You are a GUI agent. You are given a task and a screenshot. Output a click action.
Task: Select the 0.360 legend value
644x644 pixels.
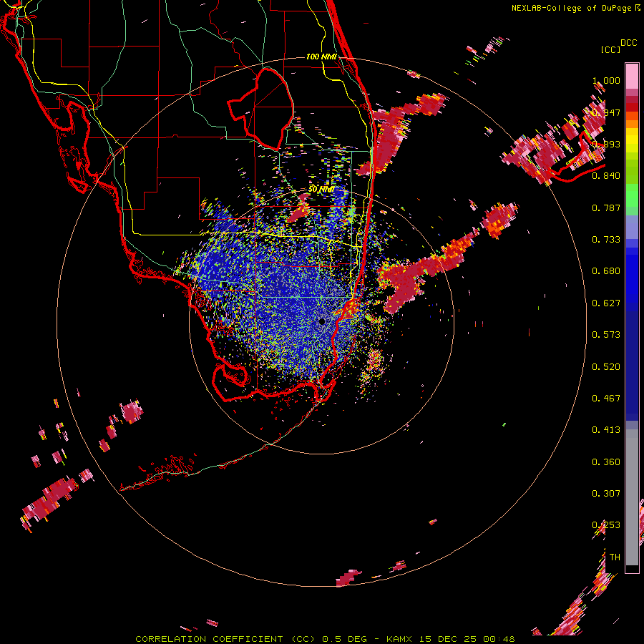pyautogui.click(x=606, y=462)
